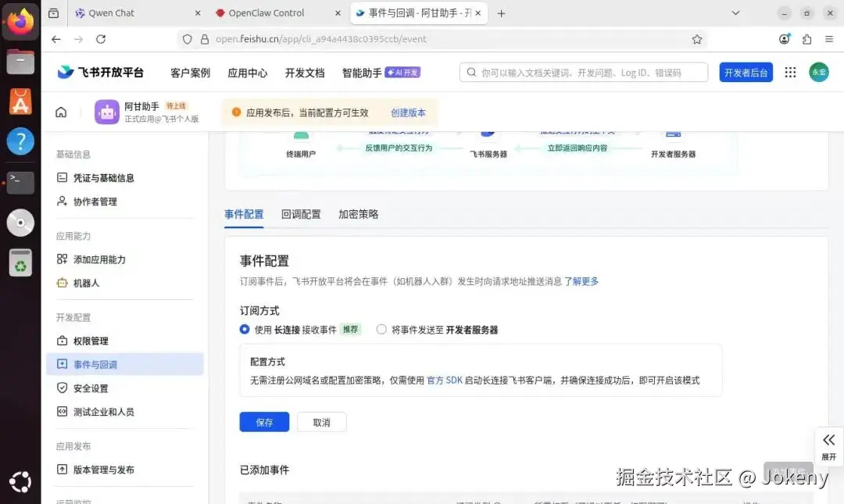Open 应用中心 in top navigation
Screen dimensions: 844x504
(247, 73)
